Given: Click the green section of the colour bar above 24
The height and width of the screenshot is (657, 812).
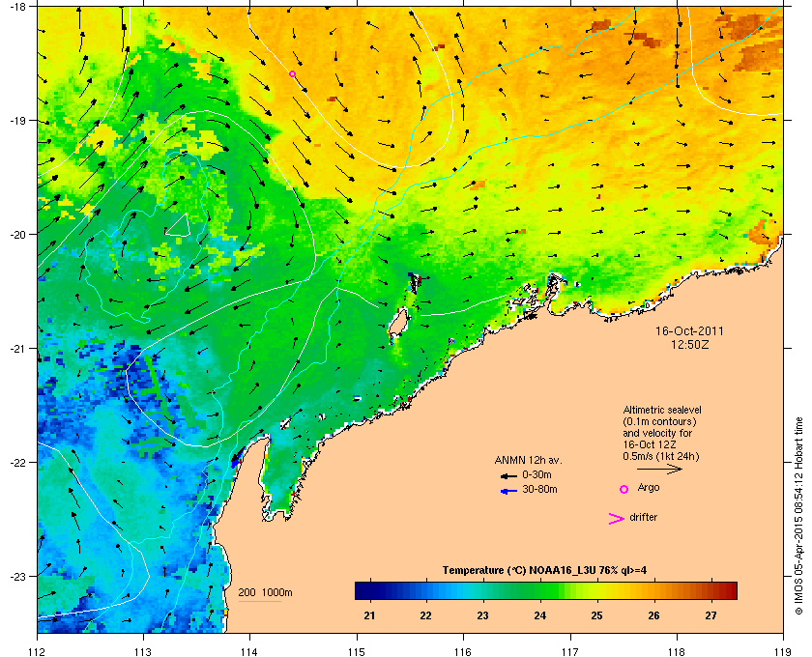Looking at the screenshot, I should (540, 590).
